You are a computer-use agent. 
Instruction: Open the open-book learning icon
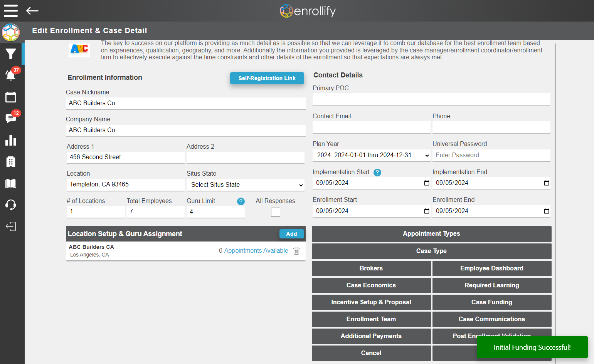click(x=11, y=183)
